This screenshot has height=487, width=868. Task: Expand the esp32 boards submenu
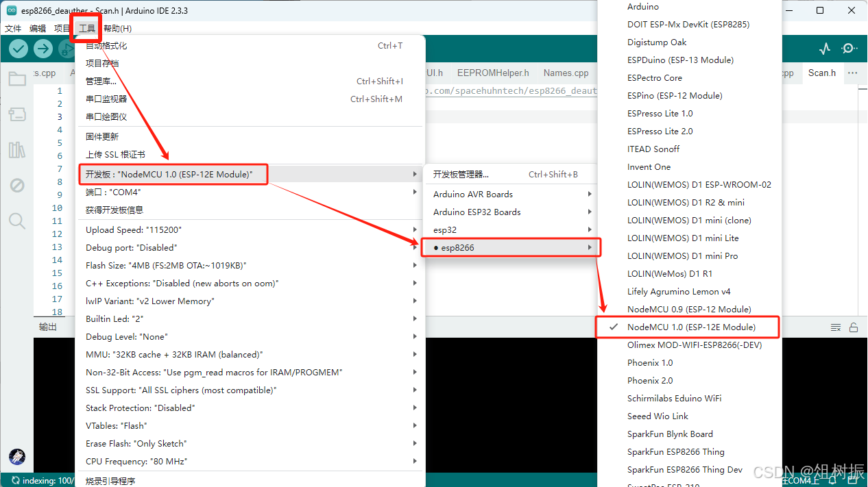(x=511, y=229)
